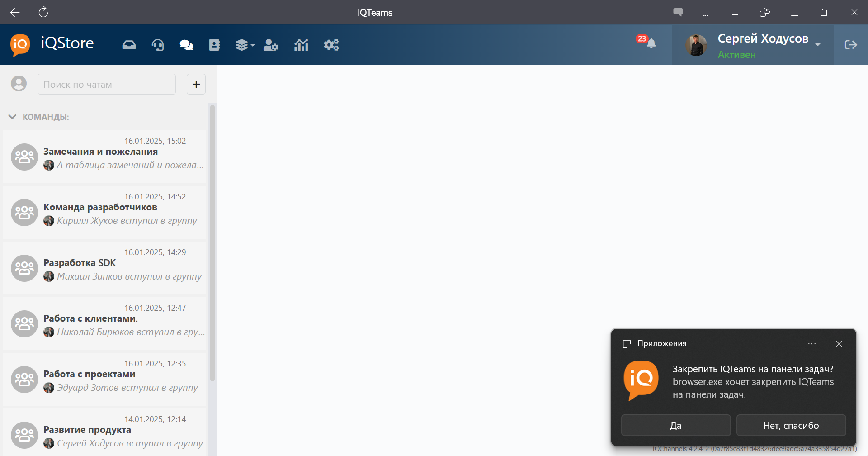Screen dimensions: 868x456
Task: Open the Разработка SDK chat
Action: (x=104, y=268)
